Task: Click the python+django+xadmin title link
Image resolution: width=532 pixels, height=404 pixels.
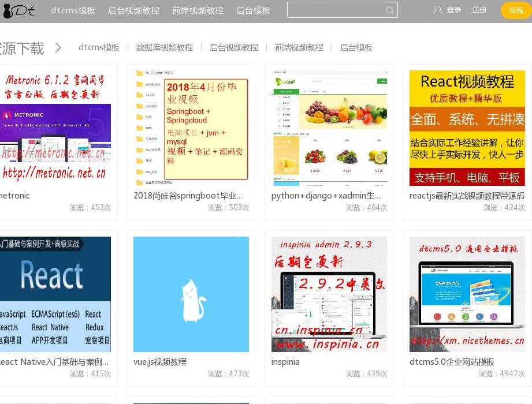Action: (326, 196)
